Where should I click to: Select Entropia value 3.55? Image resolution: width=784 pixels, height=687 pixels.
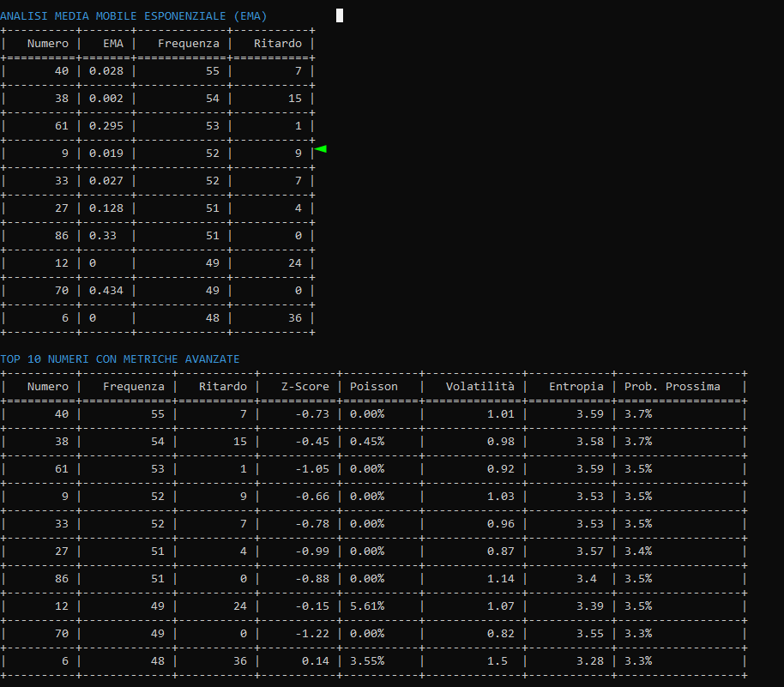[590, 634]
